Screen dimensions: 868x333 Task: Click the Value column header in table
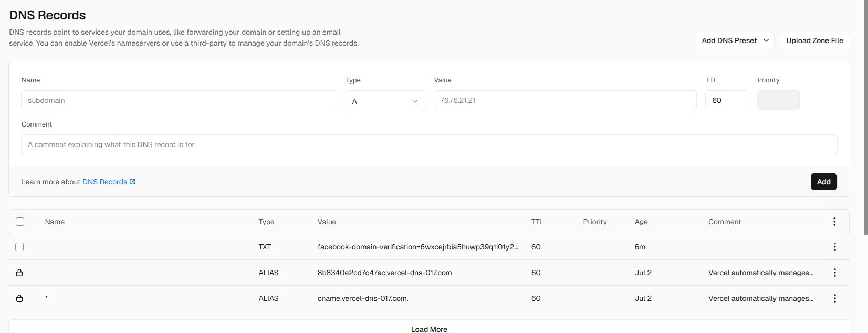tap(327, 222)
